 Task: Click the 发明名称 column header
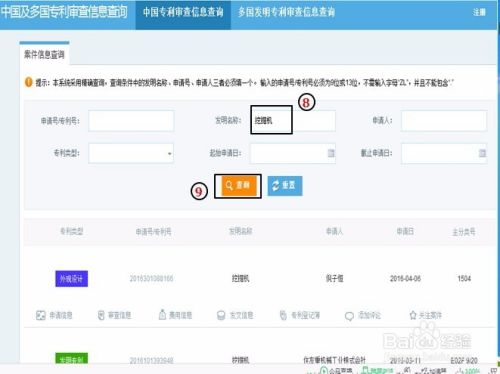[240, 231]
